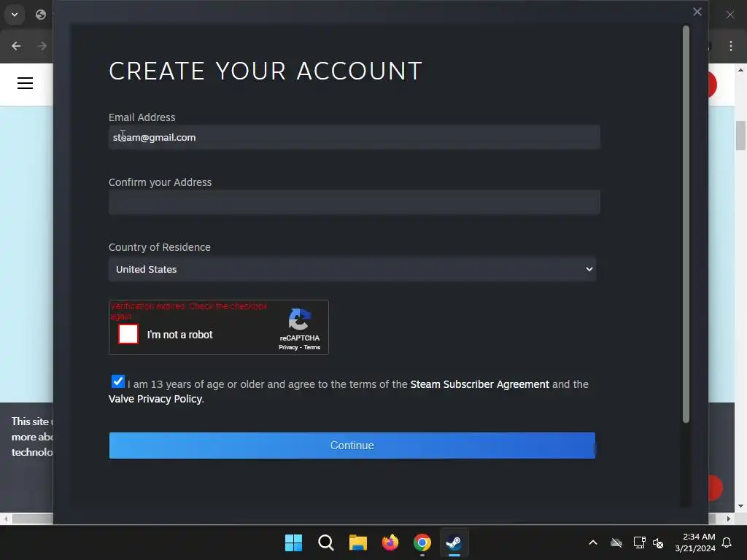Click the globe icon in the browser tab
The width and height of the screenshot is (747, 560).
pos(41,15)
